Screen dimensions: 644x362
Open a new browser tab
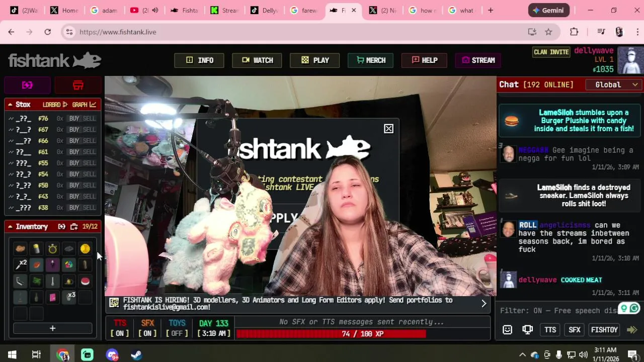[x=491, y=10]
